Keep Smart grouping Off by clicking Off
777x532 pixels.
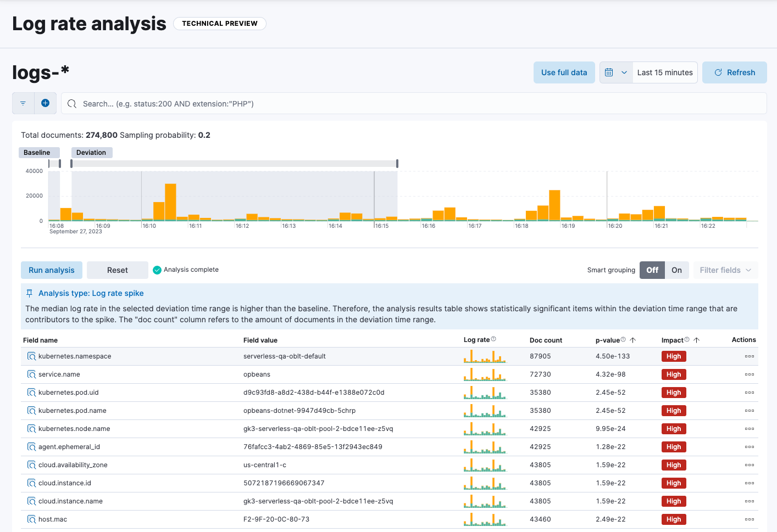(x=652, y=270)
